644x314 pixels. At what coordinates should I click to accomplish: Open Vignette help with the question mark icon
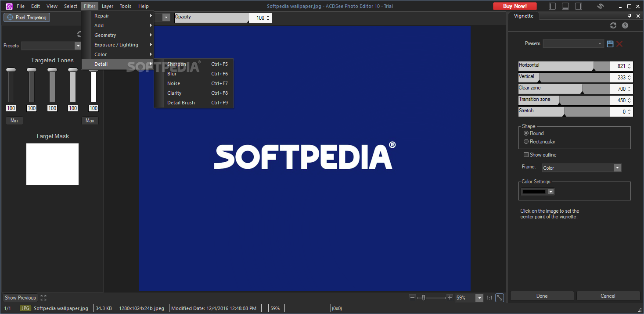(x=625, y=26)
